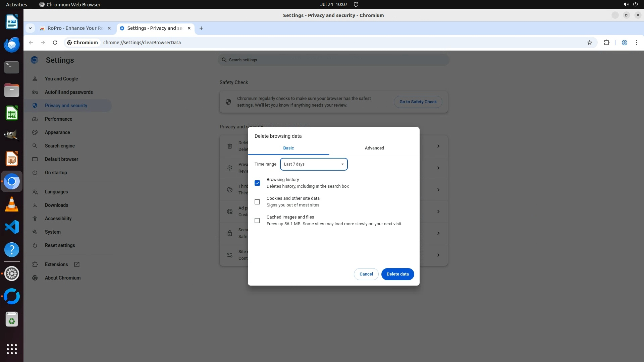644x362 pixels.
Task: Cancel the delete browsing data dialog
Action: [366, 274]
